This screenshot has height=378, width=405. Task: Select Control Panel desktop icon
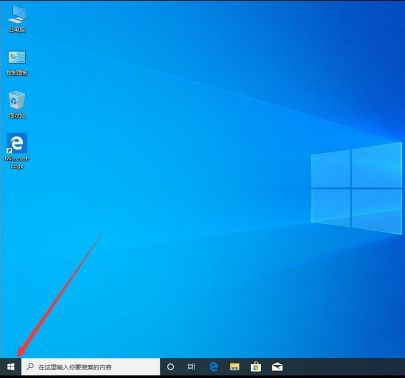coord(17,63)
